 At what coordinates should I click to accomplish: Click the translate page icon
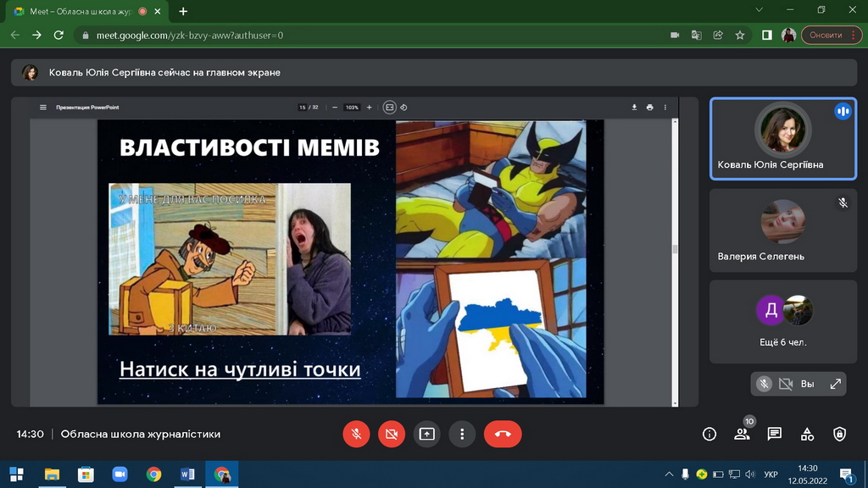coord(697,36)
